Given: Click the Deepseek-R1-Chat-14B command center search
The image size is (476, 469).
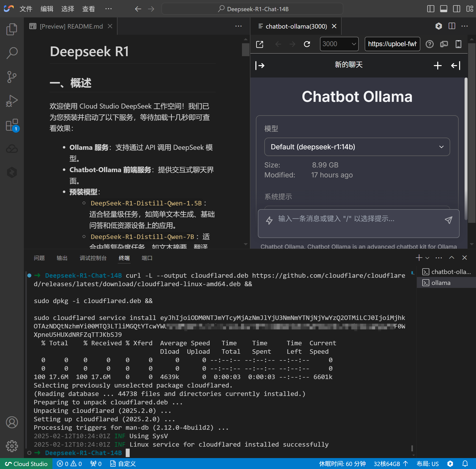Looking at the screenshot, I should click(x=252, y=9).
